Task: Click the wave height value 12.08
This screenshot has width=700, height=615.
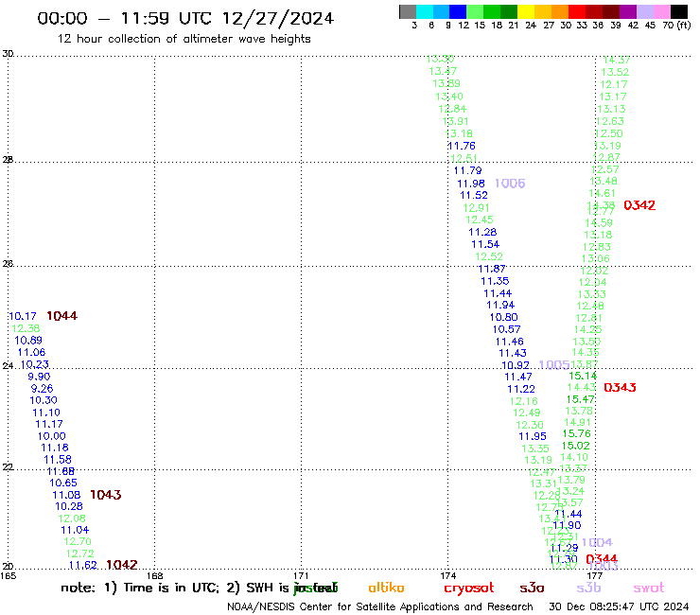Action: click(72, 518)
